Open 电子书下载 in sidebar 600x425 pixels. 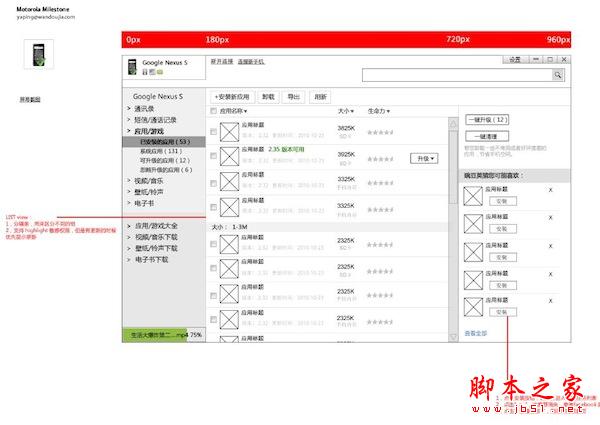(x=152, y=259)
